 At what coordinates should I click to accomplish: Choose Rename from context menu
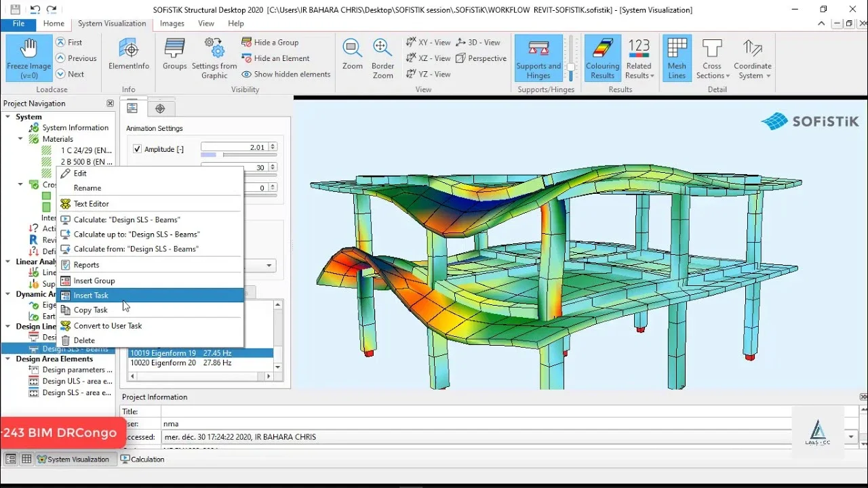pos(150,188)
